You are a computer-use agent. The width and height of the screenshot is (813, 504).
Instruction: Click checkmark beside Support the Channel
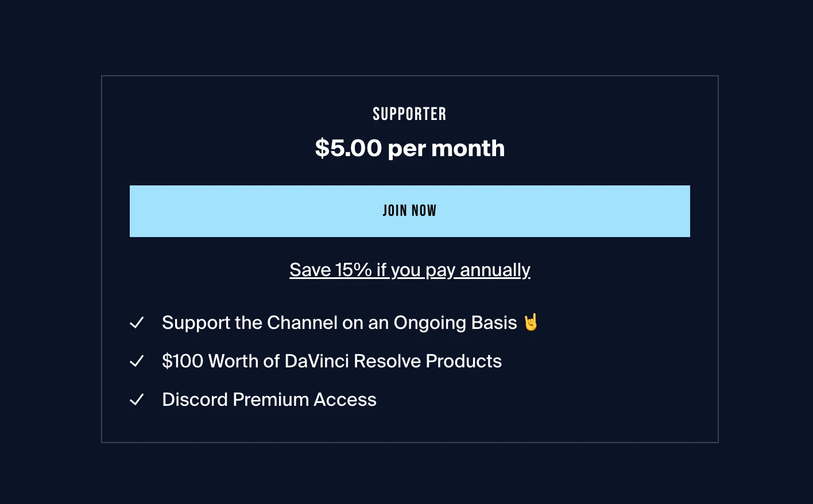[x=137, y=323]
